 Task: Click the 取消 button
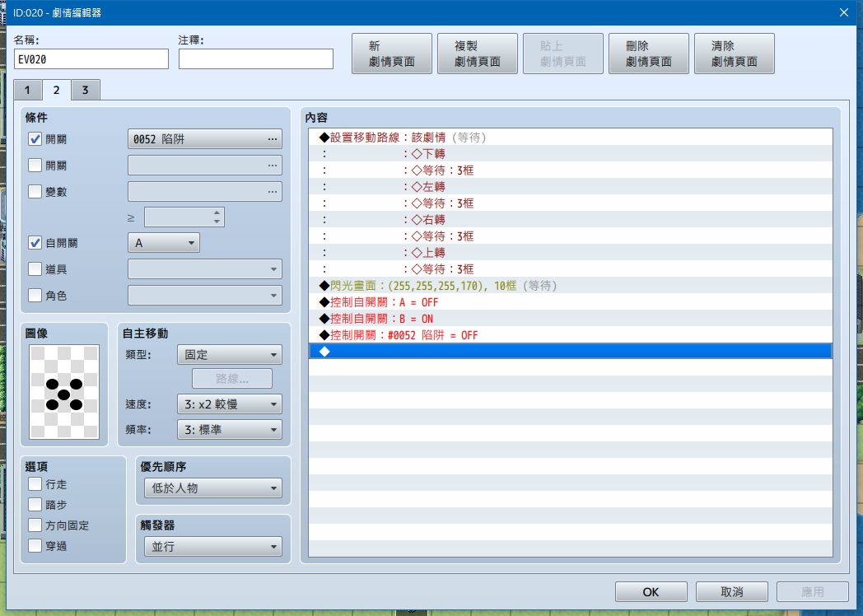click(732, 592)
